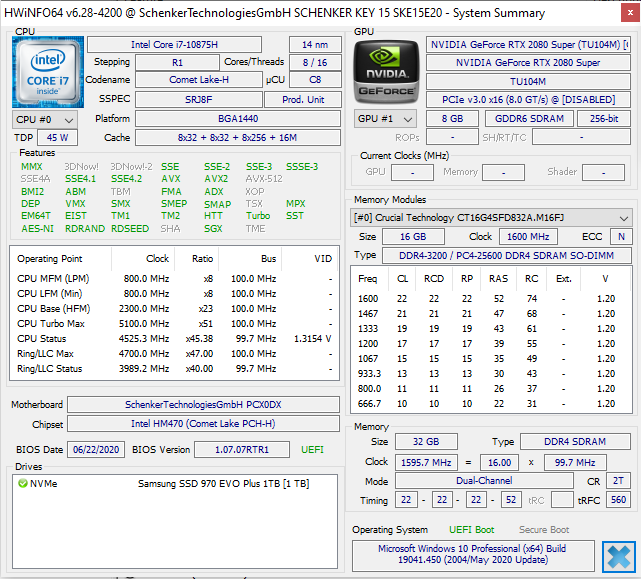Click the tRFC 560 value field
The width and height of the screenshot is (641, 579).
pos(618,500)
